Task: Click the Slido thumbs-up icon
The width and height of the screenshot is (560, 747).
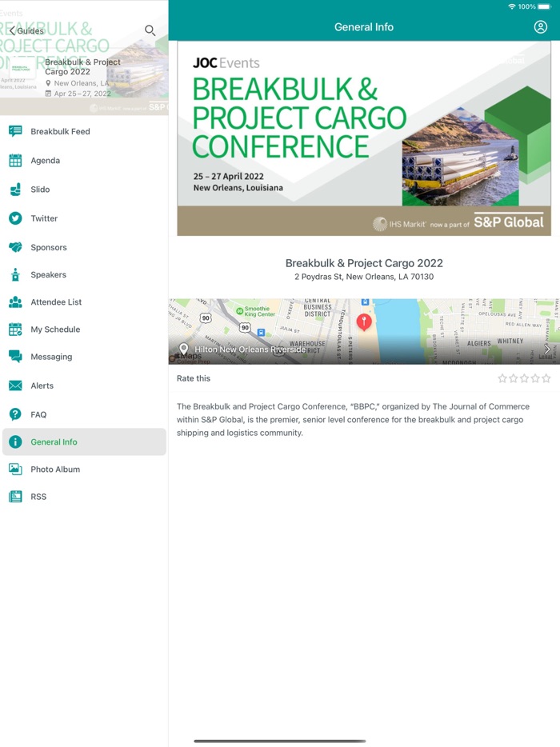Action: point(15,190)
